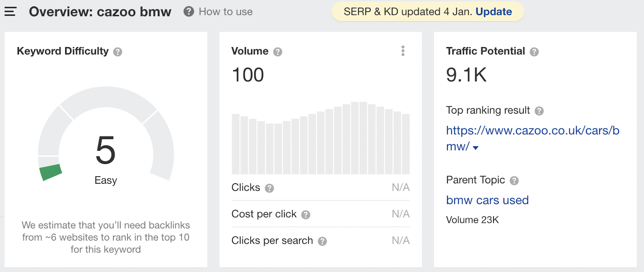Open the hamburger menu icon
This screenshot has width=644, height=272.
coord(10,12)
